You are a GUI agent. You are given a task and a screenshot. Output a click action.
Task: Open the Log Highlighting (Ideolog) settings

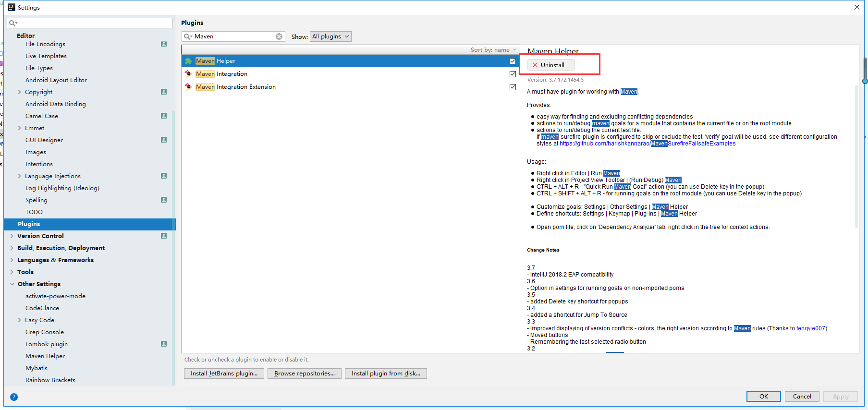[x=62, y=188]
